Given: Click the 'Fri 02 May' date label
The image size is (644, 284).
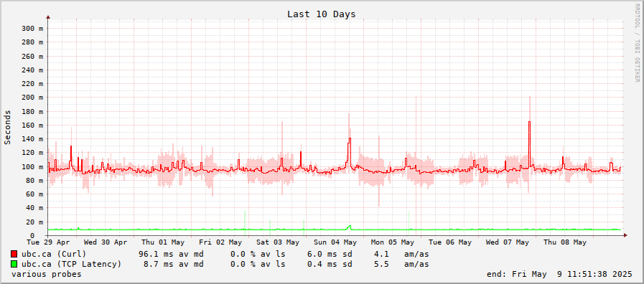Looking at the screenshot, I should (x=220, y=242).
